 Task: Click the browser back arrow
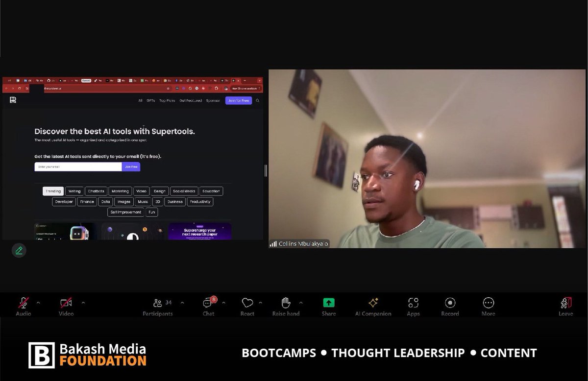pyautogui.click(x=6, y=89)
